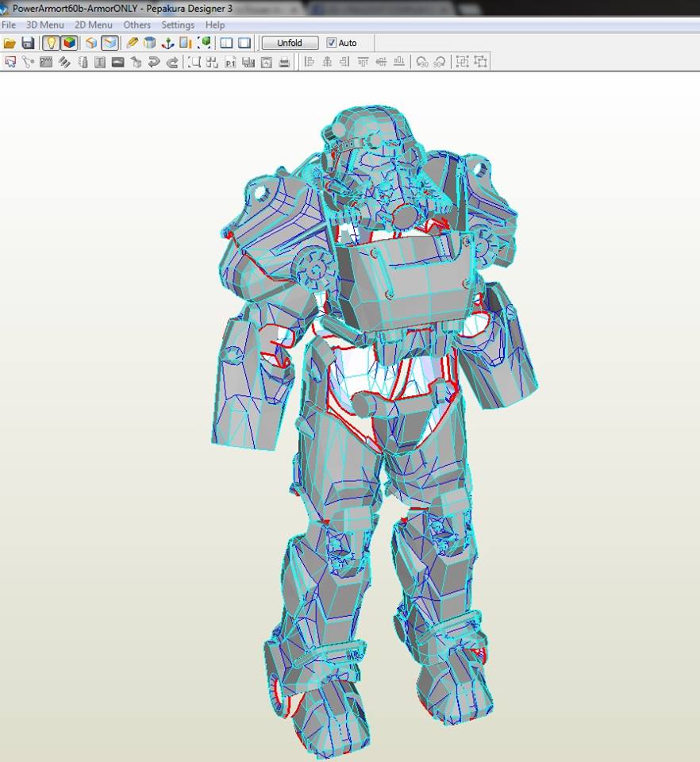700x762 pixels.
Task: Click the 3D axis arrows icon
Action: 167,43
